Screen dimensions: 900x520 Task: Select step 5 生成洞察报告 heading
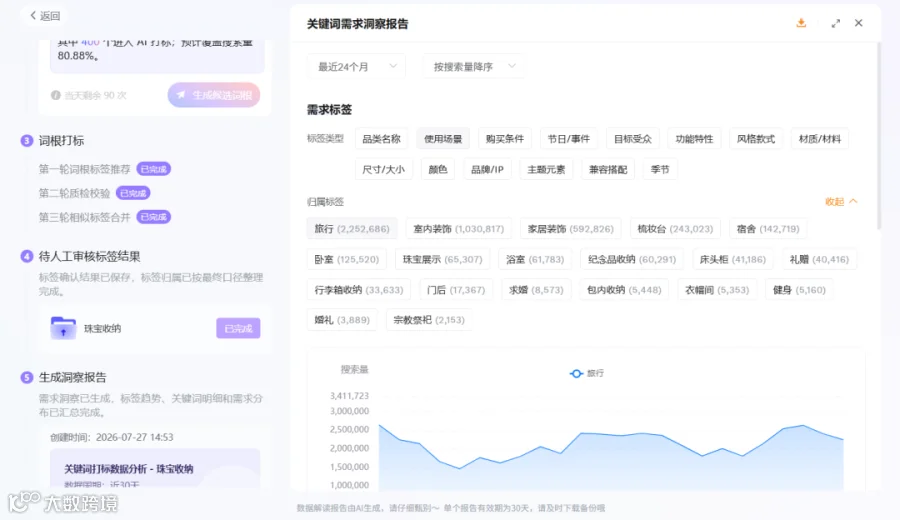point(72,378)
